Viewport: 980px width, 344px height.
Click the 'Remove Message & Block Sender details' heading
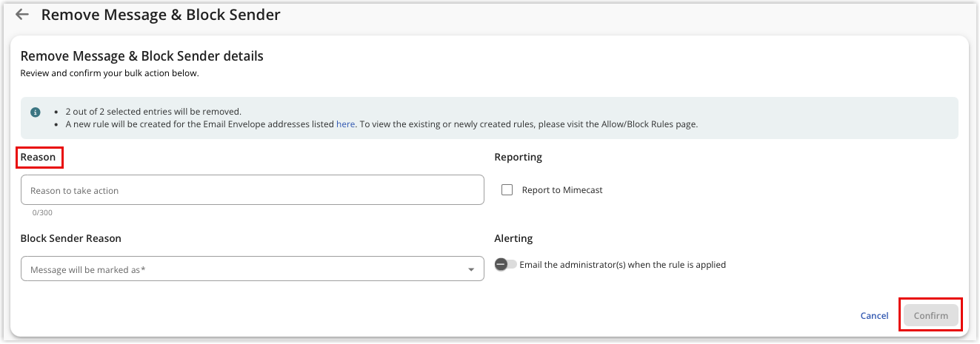(142, 56)
